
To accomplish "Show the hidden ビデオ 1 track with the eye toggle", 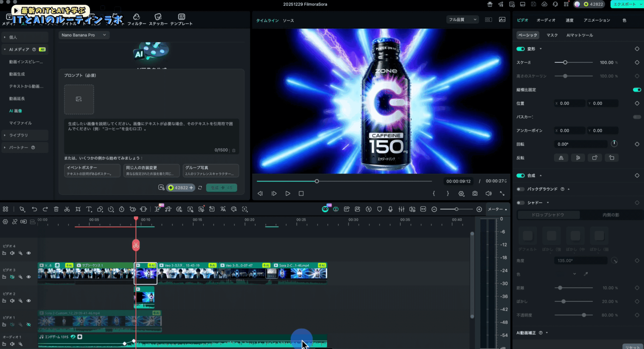I will [28, 325].
